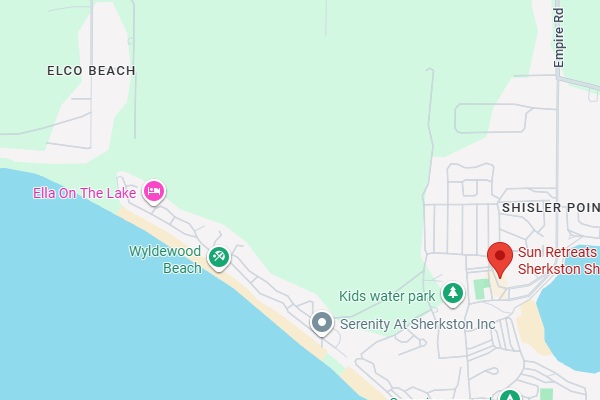Viewport: 600px width, 400px height.
Task: Click the gray Serenity At Sherkston pin
Action: point(322,323)
